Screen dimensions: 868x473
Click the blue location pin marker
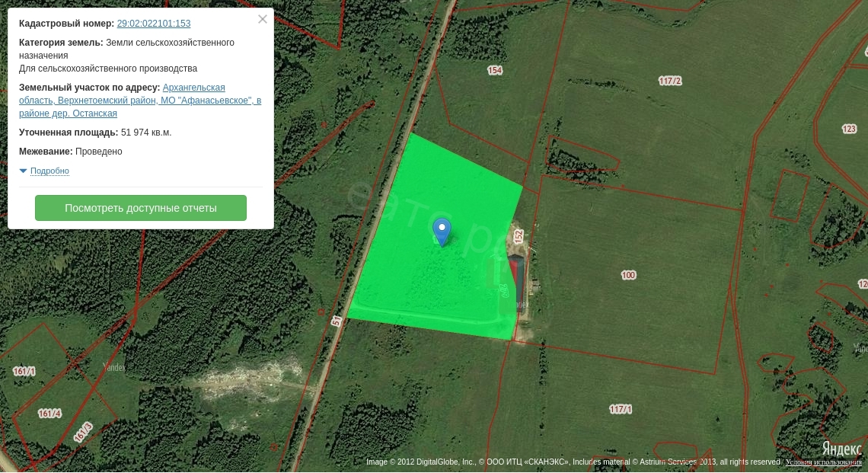(442, 230)
